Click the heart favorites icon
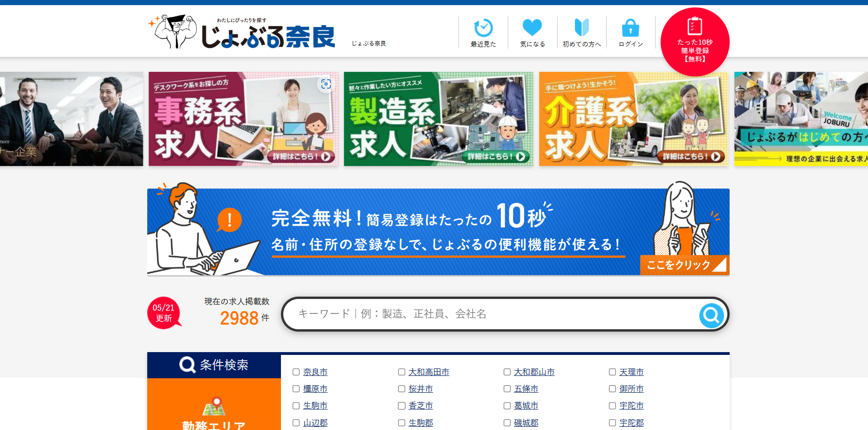Screen dimensions: 868x430 532,28
